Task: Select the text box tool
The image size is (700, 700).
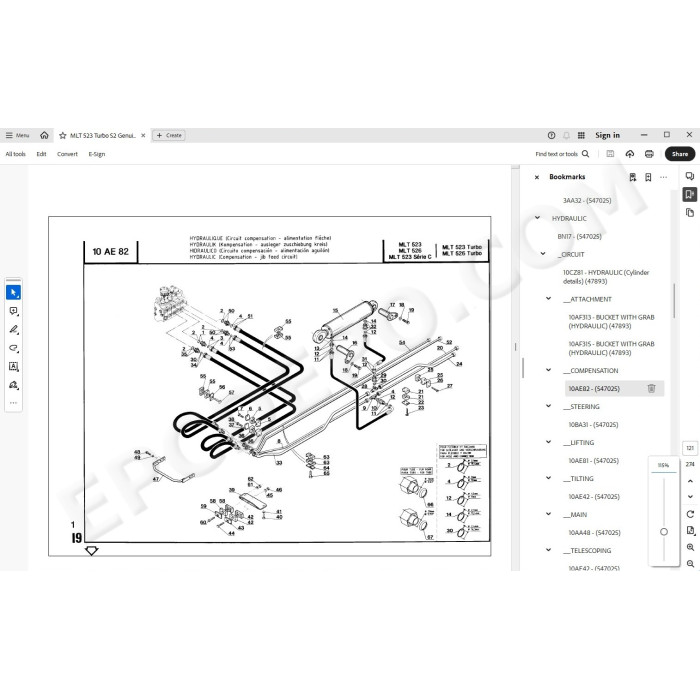Action: coord(13,366)
